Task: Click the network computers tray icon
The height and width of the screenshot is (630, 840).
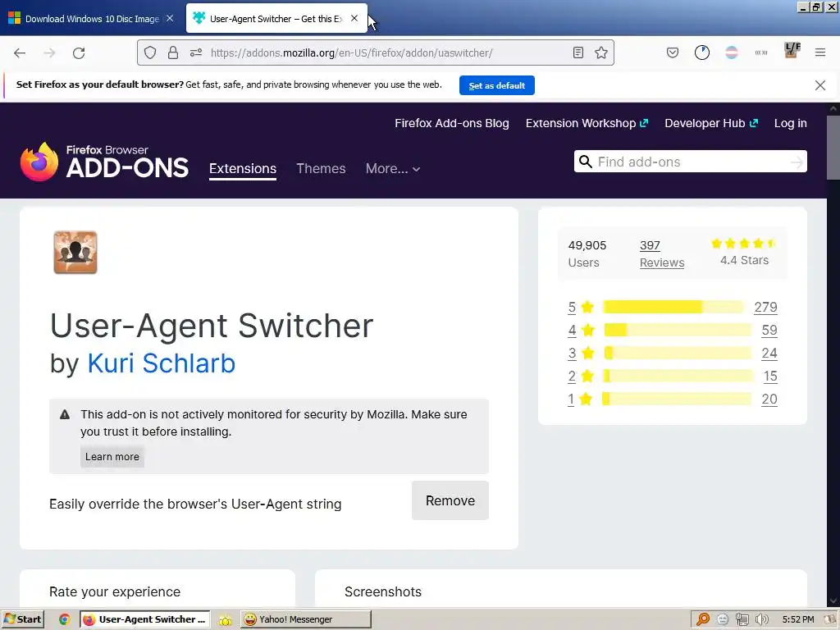Action: 742,619
